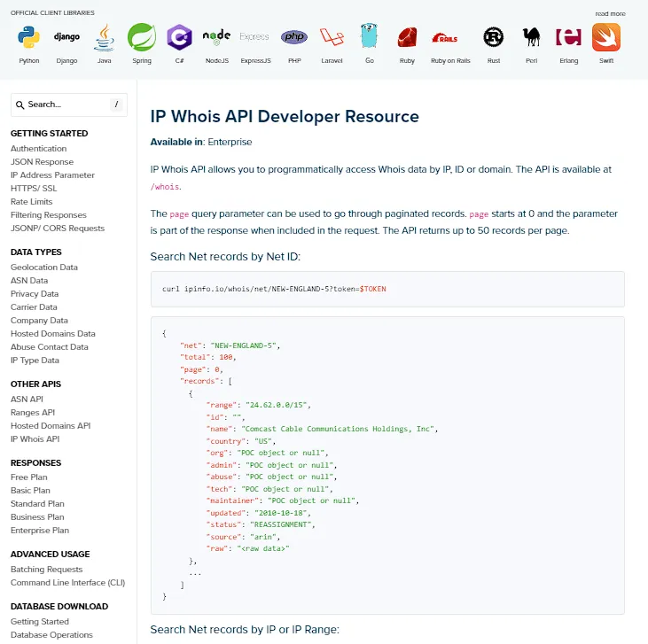Open the Django library icon

(66, 37)
